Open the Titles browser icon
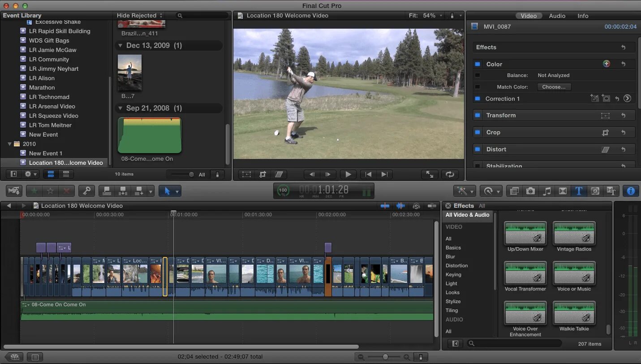641x364 pixels. point(579,191)
